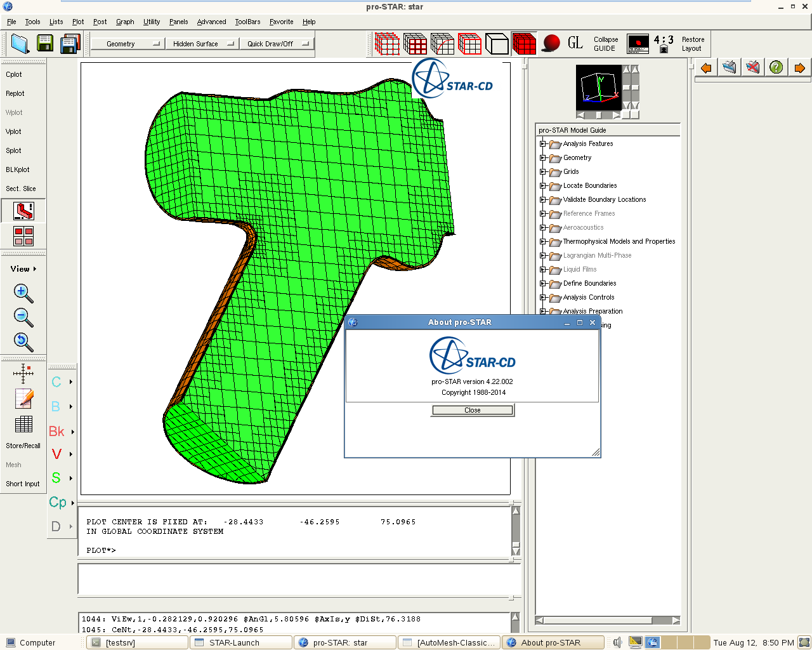
Task: Click Close in About pro-STAR dialog
Action: [x=473, y=410]
